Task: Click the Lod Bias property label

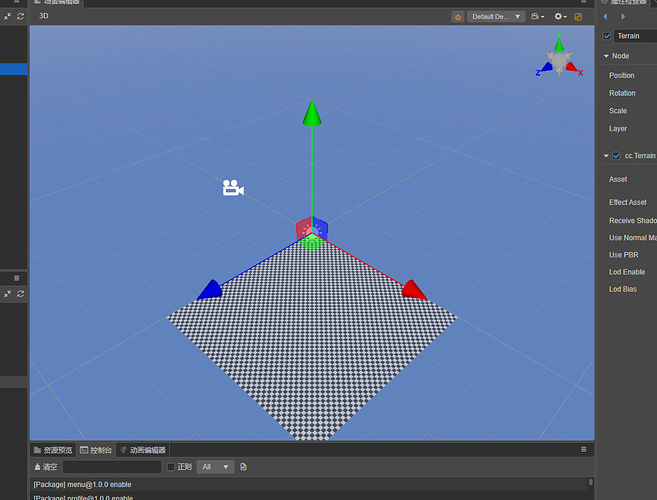Action: tap(623, 289)
